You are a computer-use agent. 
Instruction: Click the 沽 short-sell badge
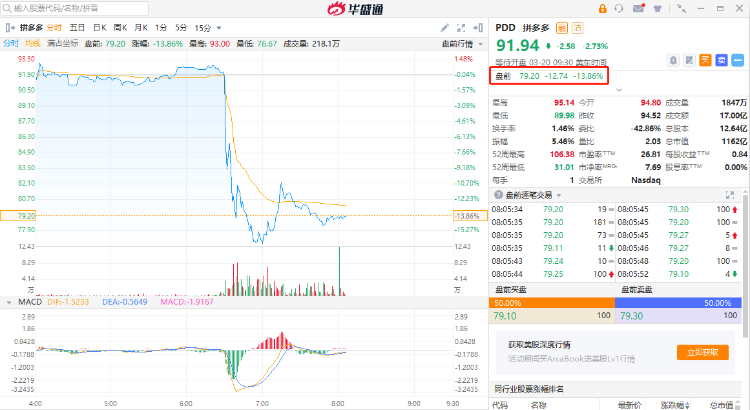[x=578, y=28]
